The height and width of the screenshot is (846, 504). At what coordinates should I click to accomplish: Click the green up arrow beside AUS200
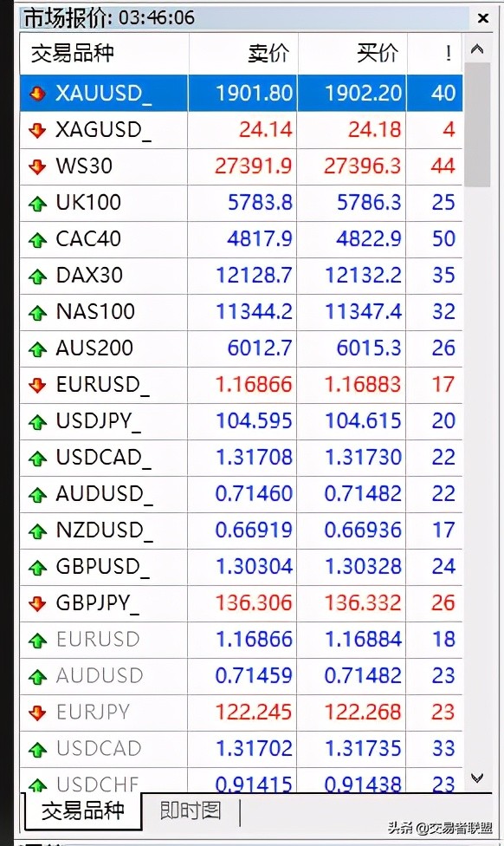click(x=37, y=349)
